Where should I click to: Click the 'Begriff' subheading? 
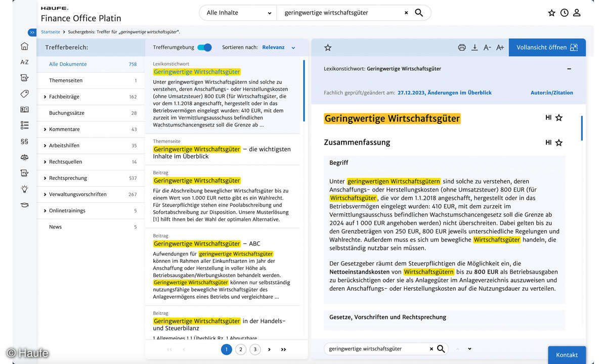point(339,163)
